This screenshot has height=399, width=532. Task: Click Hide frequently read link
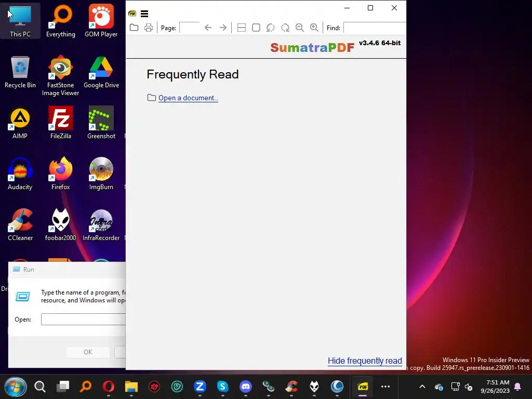[365, 361]
